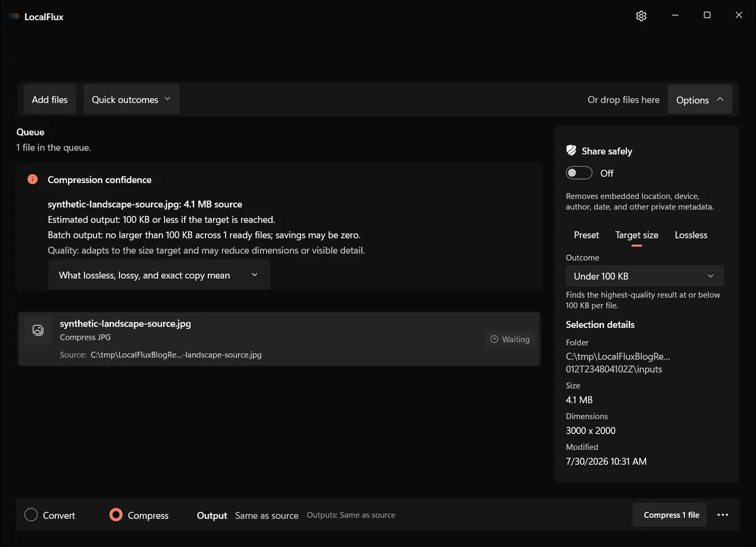Click the 1 file in the queue text
The image size is (756, 547).
(54, 147)
